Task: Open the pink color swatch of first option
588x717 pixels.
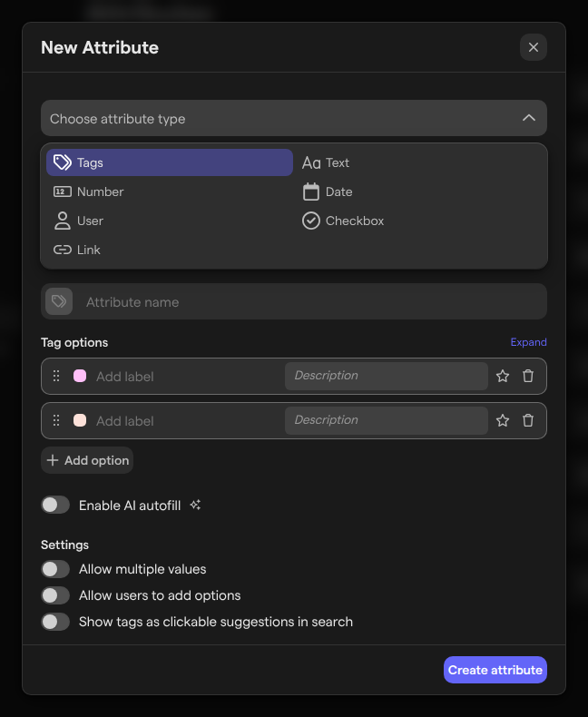Action: [80, 376]
